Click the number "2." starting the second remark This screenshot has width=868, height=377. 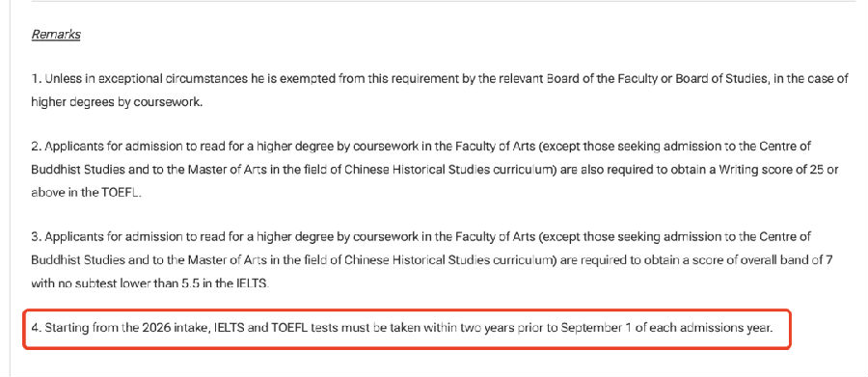tap(37, 147)
